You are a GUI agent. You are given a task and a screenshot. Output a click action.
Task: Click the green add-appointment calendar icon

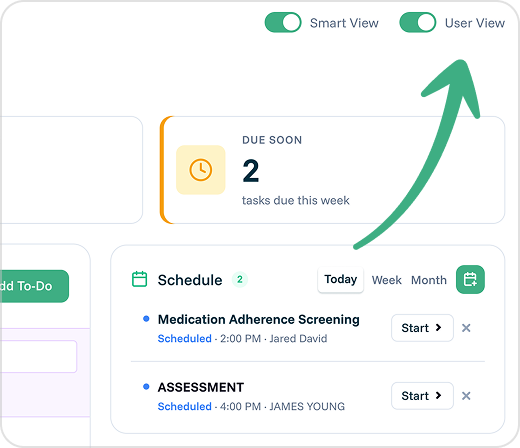470,279
